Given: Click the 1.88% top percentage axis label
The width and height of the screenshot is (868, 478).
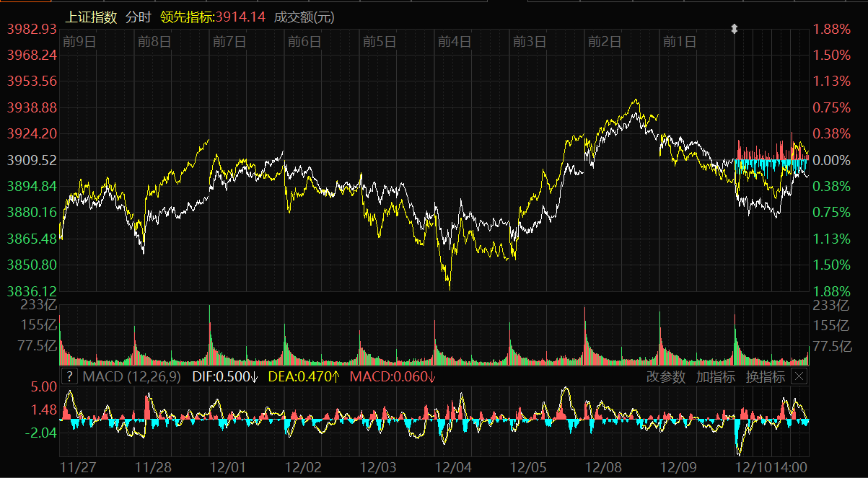Looking at the screenshot, I should (x=832, y=29).
